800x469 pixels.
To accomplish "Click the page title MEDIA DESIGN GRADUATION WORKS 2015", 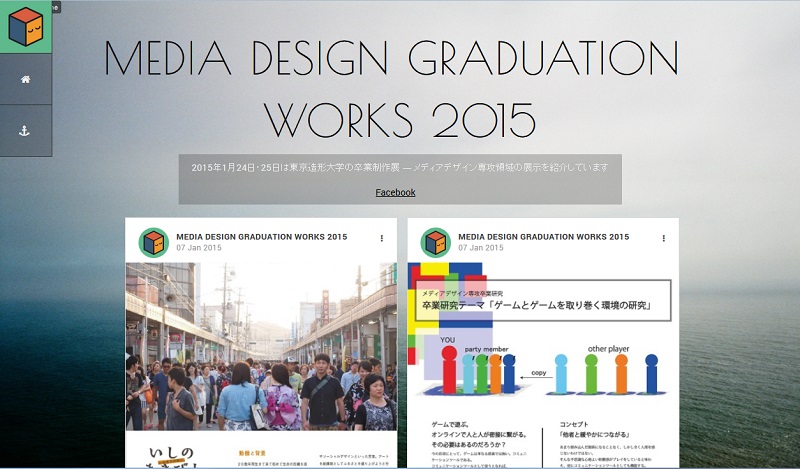I will (392, 88).
